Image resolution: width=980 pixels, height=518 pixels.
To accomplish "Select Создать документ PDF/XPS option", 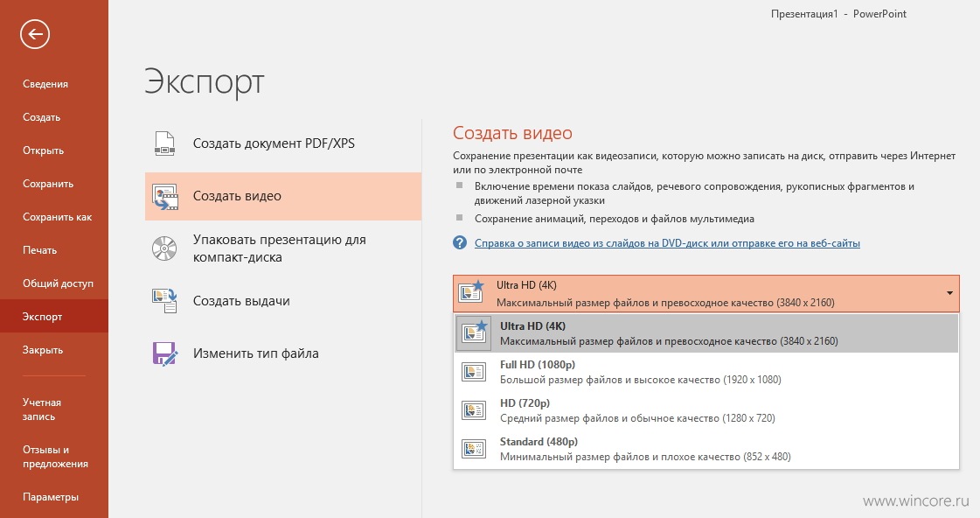I will pyautogui.click(x=283, y=143).
